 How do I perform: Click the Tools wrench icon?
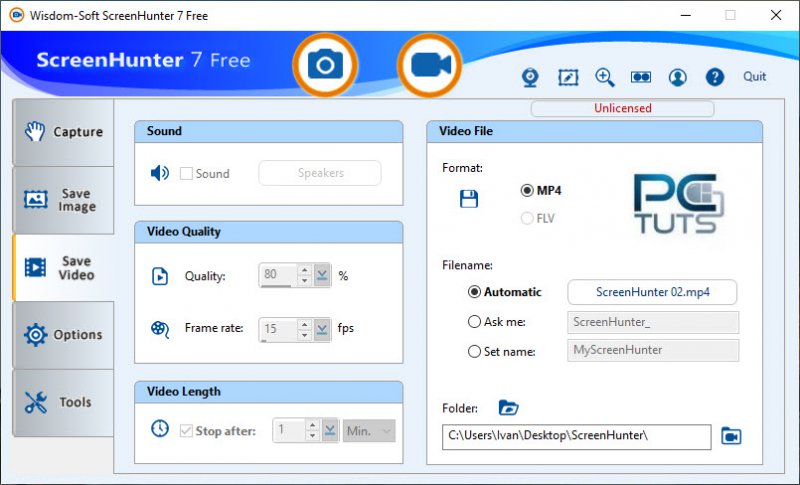36,402
